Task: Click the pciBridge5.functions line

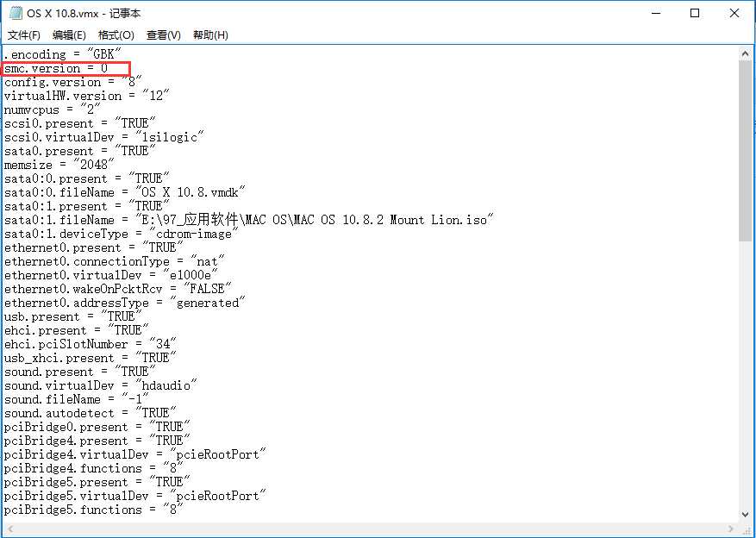Action: point(94,510)
